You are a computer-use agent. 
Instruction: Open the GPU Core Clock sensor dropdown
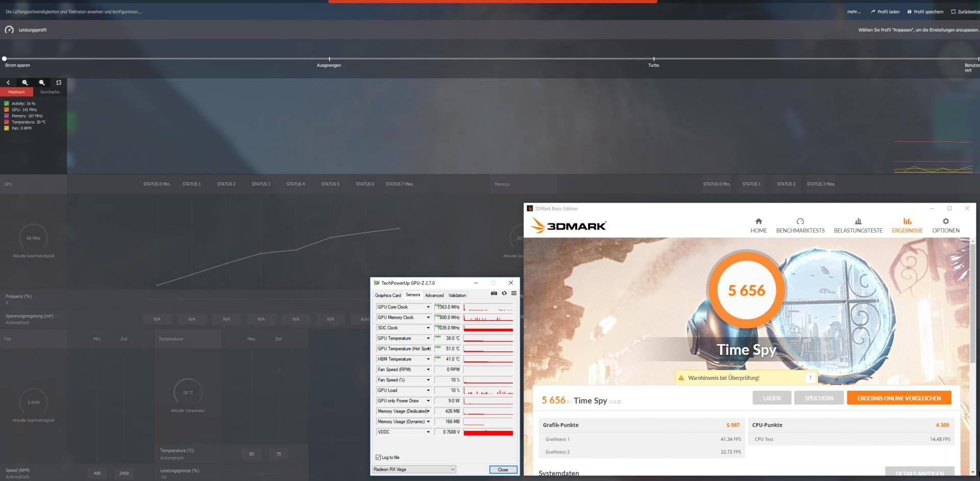(x=428, y=307)
